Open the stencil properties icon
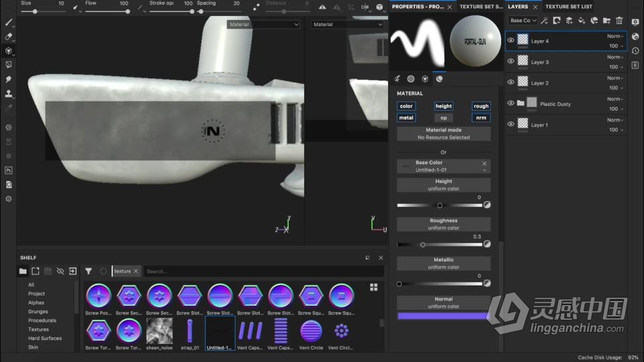644x362 pixels. pyautogui.click(x=425, y=79)
